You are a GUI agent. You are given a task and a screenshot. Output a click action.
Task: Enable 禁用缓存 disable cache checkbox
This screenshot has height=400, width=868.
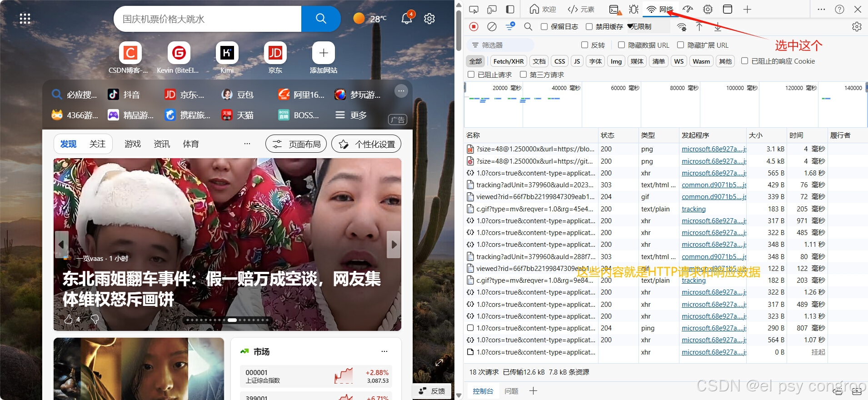[589, 26]
